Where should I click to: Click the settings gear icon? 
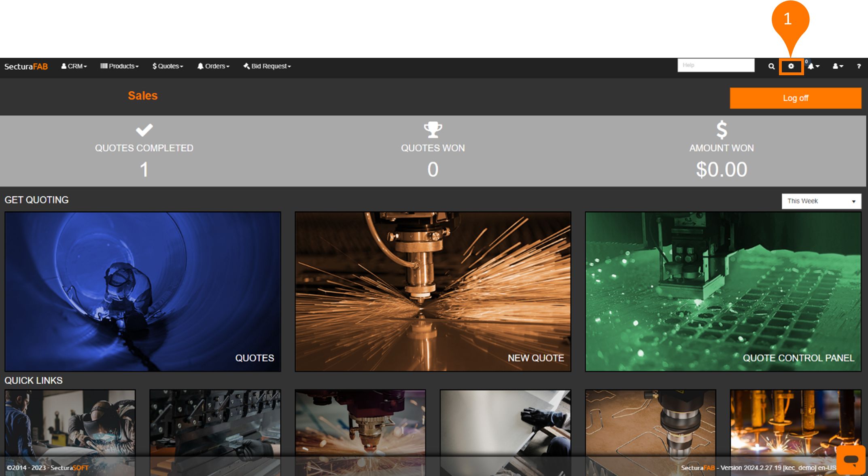(x=791, y=66)
